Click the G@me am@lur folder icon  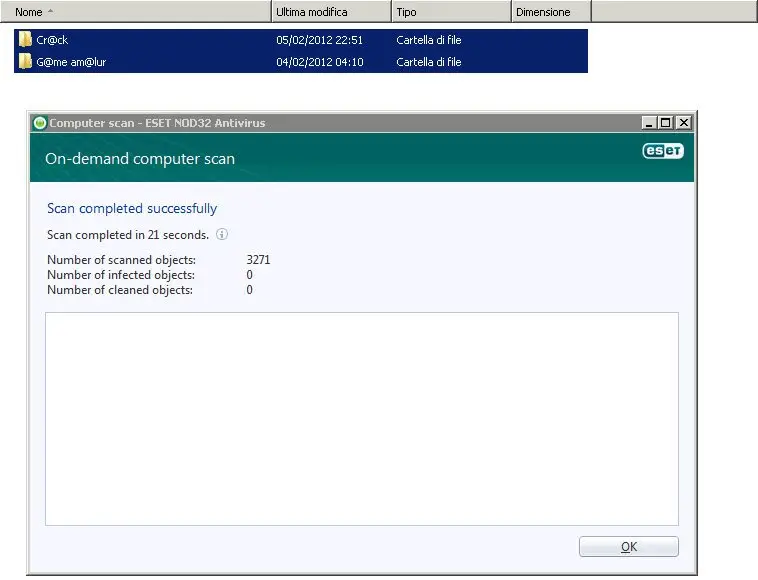25,61
